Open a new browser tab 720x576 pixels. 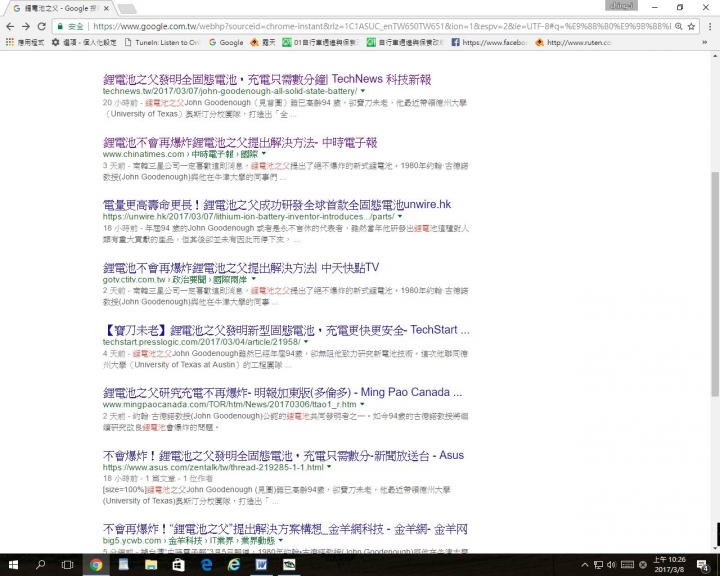[x=127, y=9]
